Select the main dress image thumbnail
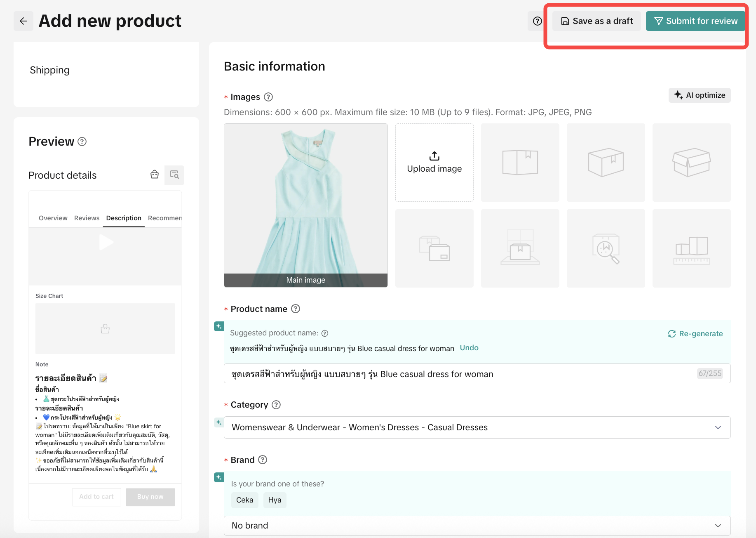Viewport: 756px width, 538px height. (305, 205)
